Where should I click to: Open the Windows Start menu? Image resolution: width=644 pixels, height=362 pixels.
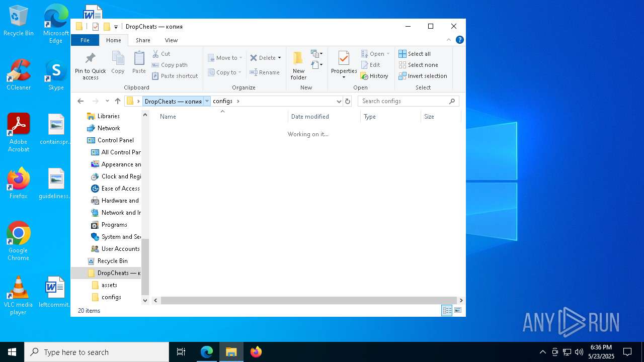tap(12, 352)
